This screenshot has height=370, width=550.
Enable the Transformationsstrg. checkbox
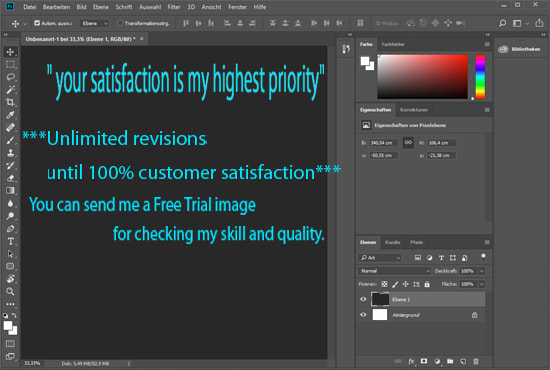[x=120, y=23]
